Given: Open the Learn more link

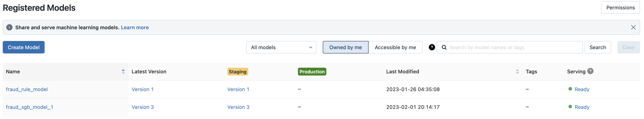Looking at the screenshot, I should click(x=135, y=28).
